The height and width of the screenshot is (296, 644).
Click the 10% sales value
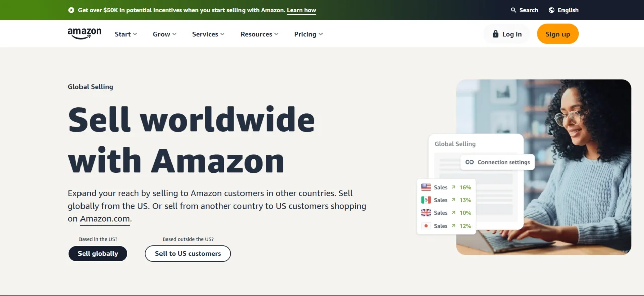click(465, 213)
